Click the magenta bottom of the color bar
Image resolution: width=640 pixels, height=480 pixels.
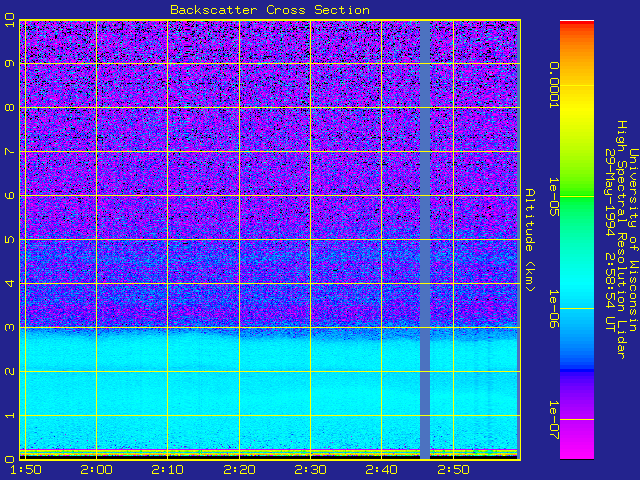pyautogui.click(x=577, y=447)
